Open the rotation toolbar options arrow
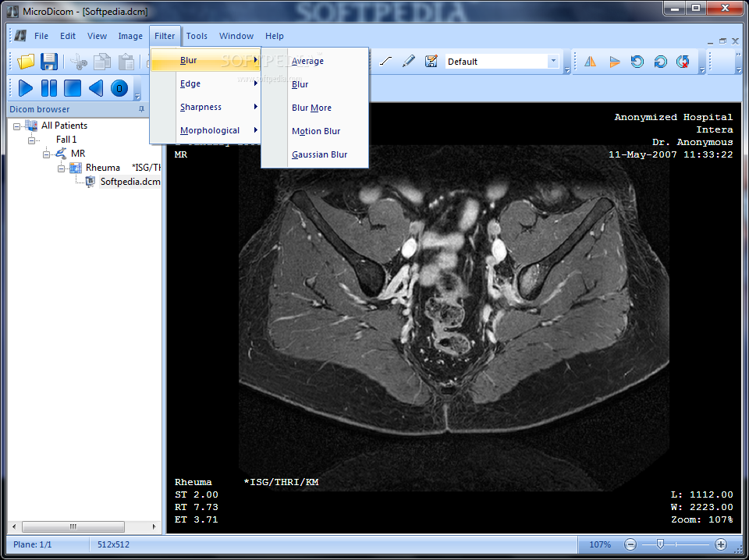The height and width of the screenshot is (560, 749). coord(702,69)
